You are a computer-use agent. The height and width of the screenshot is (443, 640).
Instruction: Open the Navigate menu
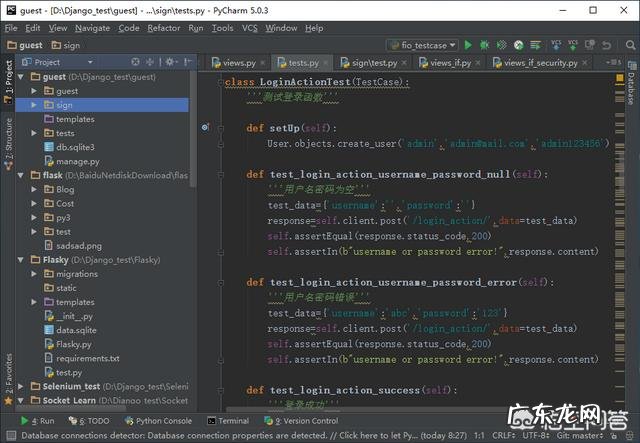[x=92, y=28]
